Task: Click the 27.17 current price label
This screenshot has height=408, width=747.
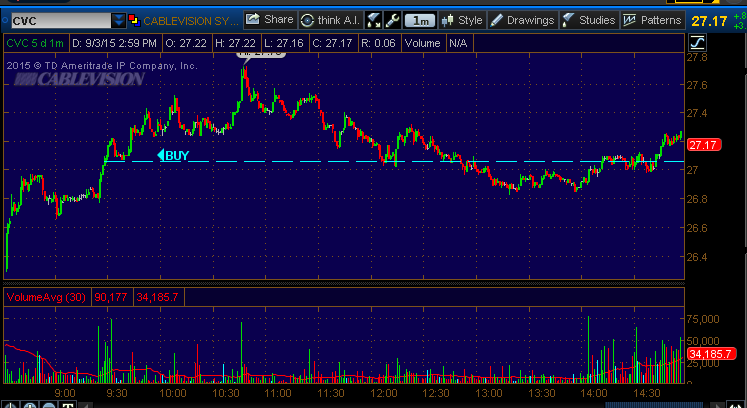Action: click(x=705, y=146)
